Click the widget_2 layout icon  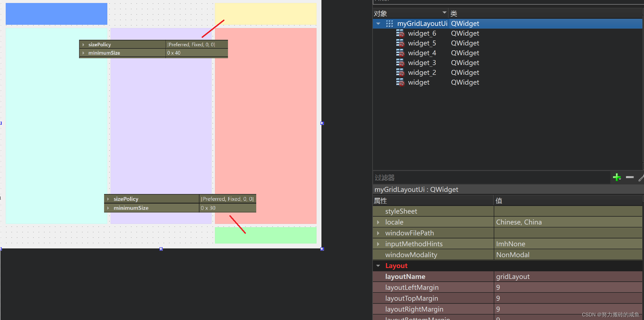click(x=400, y=73)
